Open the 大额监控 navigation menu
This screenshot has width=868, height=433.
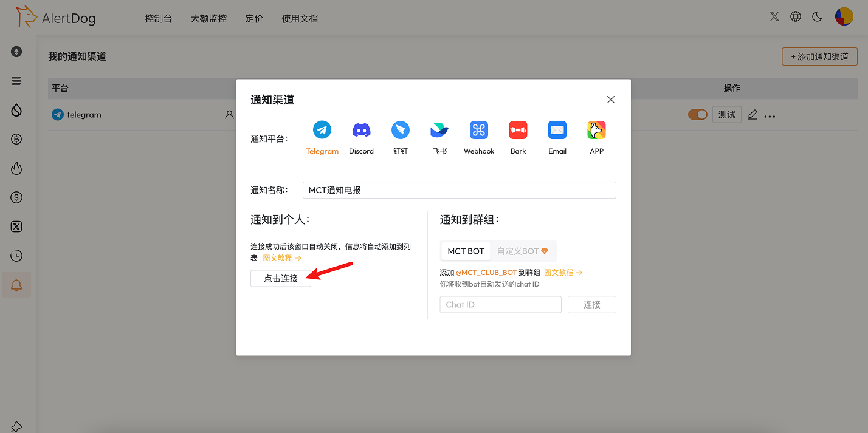pos(208,18)
